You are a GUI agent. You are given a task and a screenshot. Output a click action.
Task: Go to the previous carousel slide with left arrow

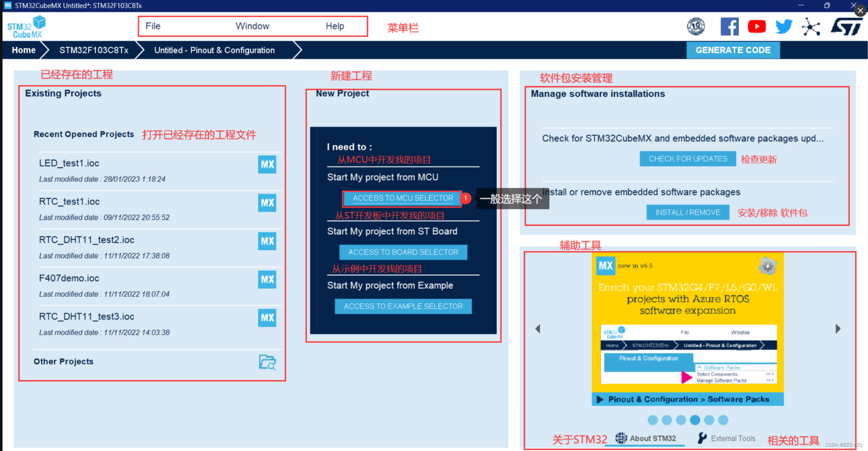538,329
